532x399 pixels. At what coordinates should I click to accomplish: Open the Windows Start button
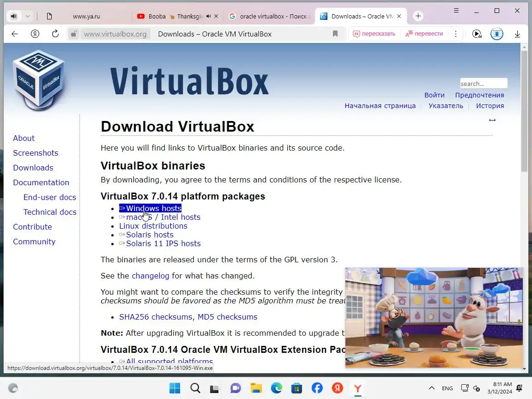175,388
